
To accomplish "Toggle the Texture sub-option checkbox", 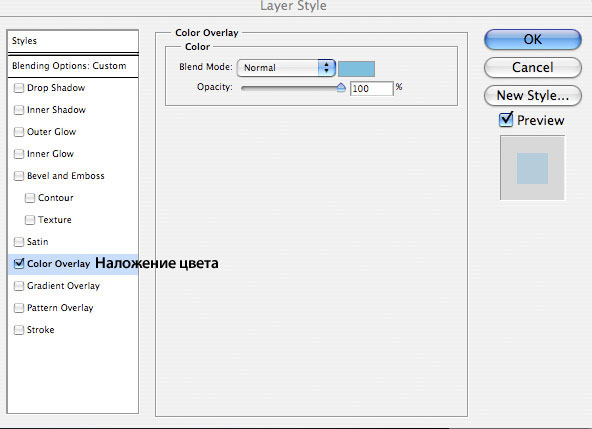I will (x=29, y=220).
